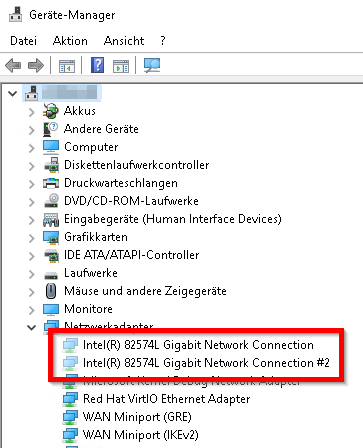Expand the Druckwarteschlangen category
The width and height of the screenshot is (363, 448).
coord(31,184)
